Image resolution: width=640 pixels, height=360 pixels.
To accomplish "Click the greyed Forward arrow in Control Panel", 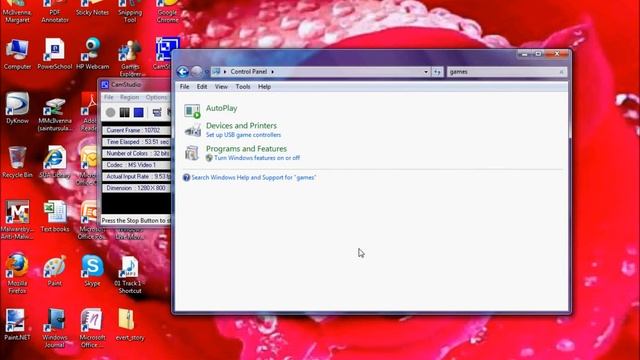I will [196, 71].
